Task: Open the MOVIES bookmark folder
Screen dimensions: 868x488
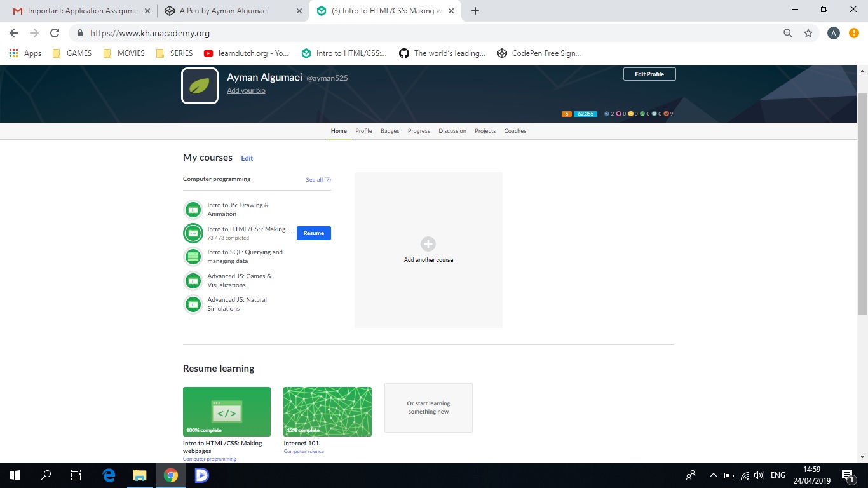Action: point(124,53)
